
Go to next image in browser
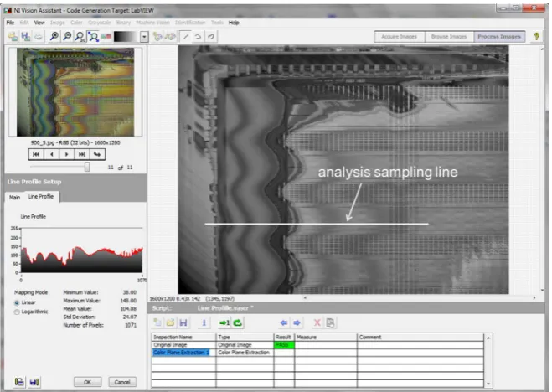tap(66, 154)
